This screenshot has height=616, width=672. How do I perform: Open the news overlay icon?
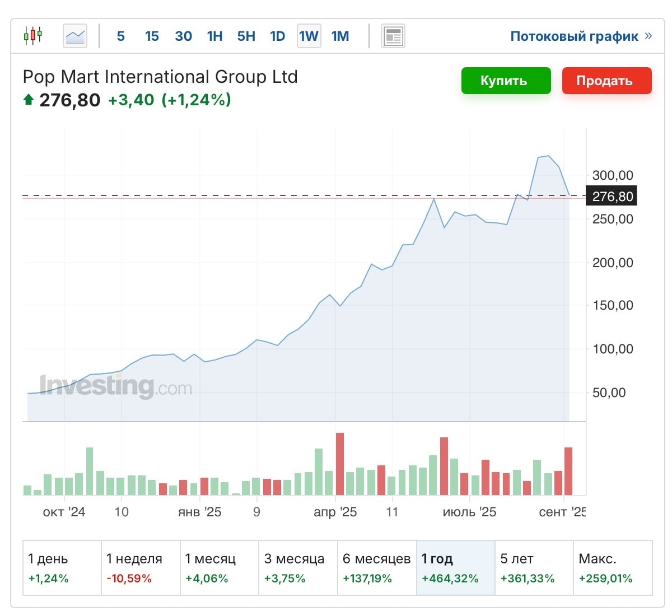click(x=393, y=36)
